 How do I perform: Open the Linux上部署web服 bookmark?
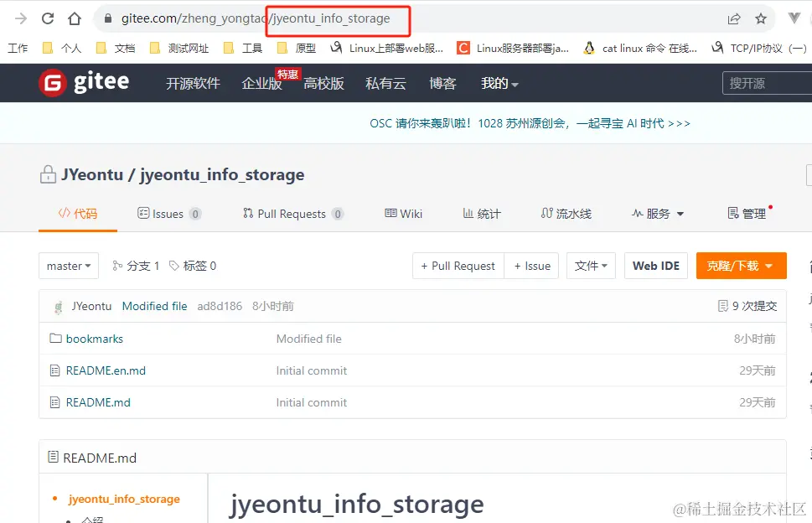pyautogui.click(x=387, y=48)
